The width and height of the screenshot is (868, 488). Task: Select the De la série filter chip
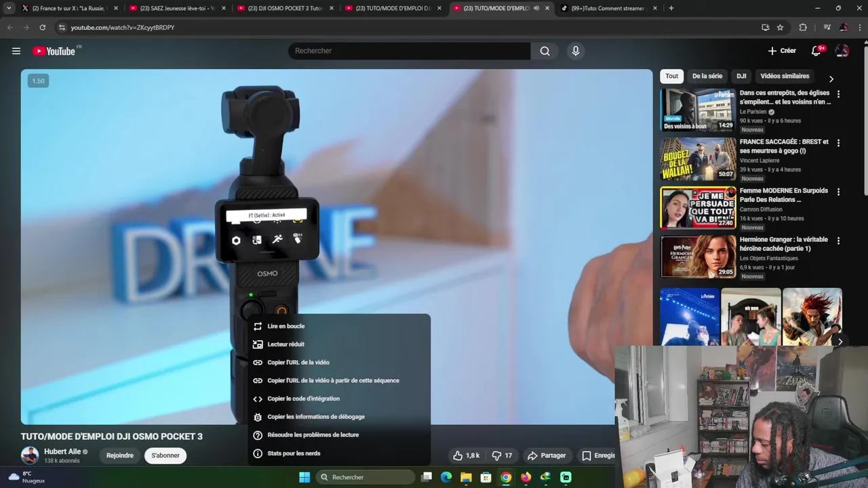[x=707, y=76]
